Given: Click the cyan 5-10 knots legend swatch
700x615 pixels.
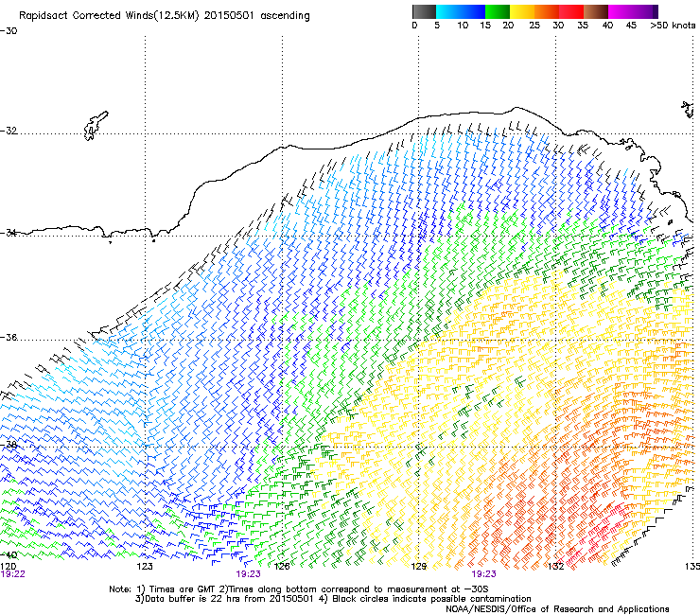Looking at the screenshot, I should pyautogui.click(x=448, y=11).
